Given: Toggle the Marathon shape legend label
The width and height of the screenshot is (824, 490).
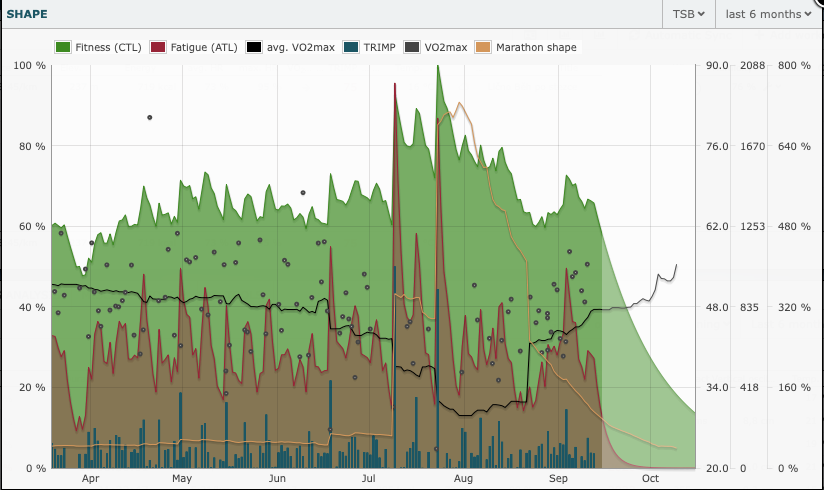Looking at the screenshot, I should 536,47.
